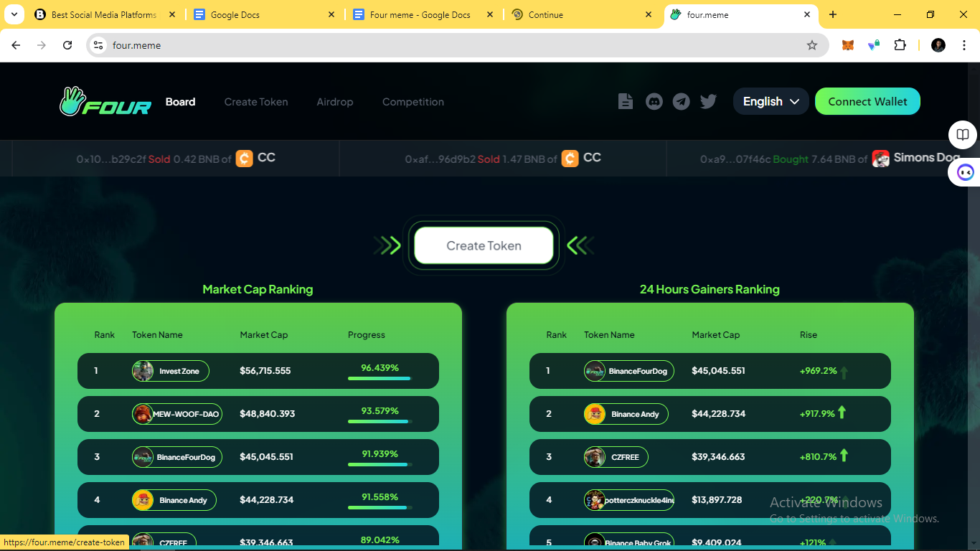Click Binance Andy avatar in Market Cap Ranking
Viewport: 980px width, 551px height.
143,500
